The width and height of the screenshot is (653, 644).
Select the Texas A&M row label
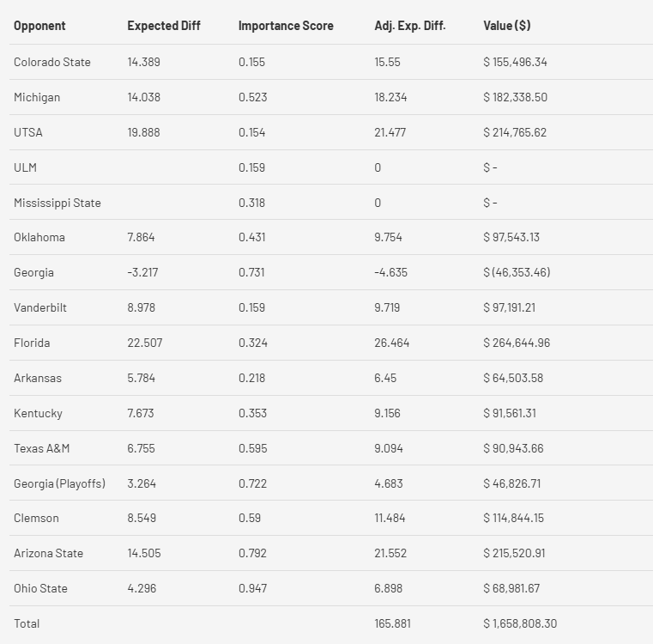(42, 448)
